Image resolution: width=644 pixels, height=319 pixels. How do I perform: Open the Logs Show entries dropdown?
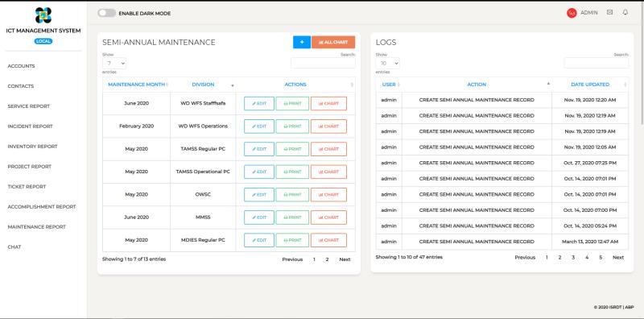pos(387,64)
